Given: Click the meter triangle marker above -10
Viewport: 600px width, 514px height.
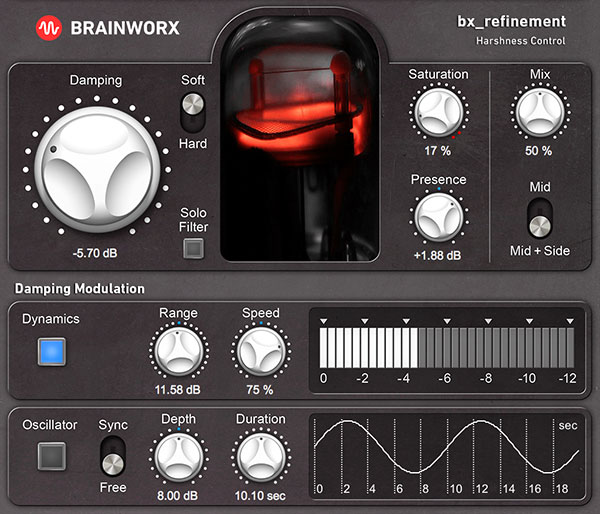Looking at the screenshot, I should point(529,321).
